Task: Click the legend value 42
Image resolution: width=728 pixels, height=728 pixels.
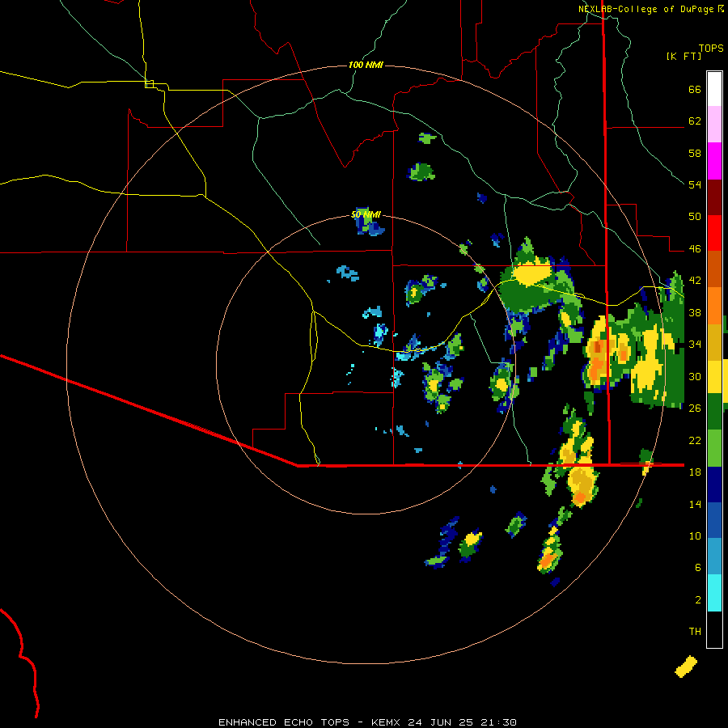Action: coord(695,281)
